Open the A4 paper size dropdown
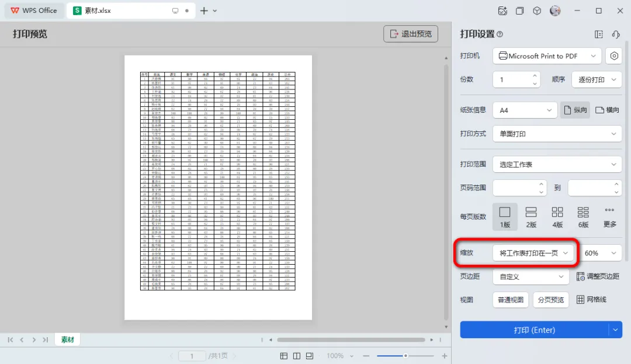Viewport: 631px width, 364px height. 525,110
